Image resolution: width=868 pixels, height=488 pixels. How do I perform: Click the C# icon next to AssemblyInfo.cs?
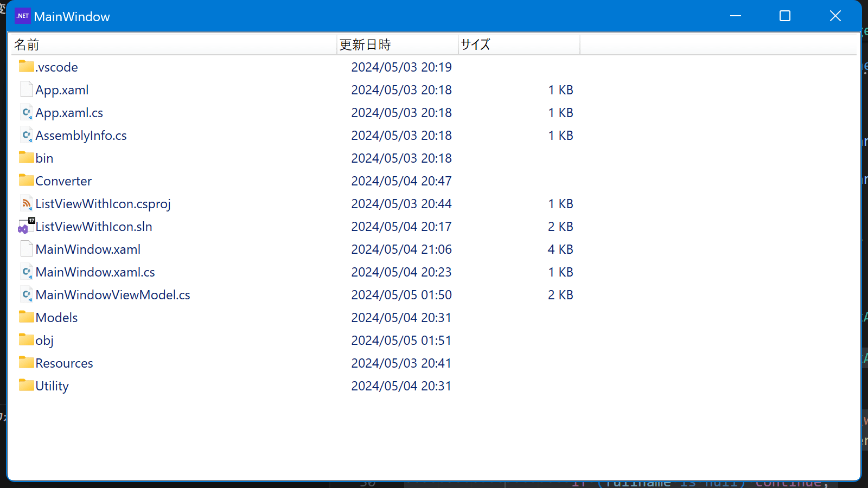pyautogui.click(x=26, y=135)
